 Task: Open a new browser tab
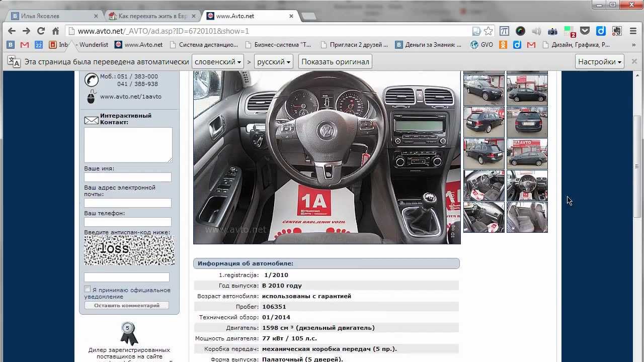point(308,17)
